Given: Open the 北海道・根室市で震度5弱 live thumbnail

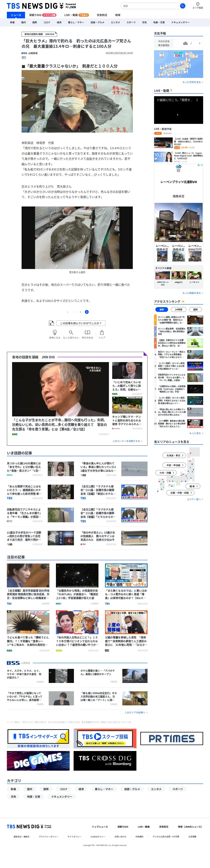Looking at the screenshot, I should pos(164,143).
